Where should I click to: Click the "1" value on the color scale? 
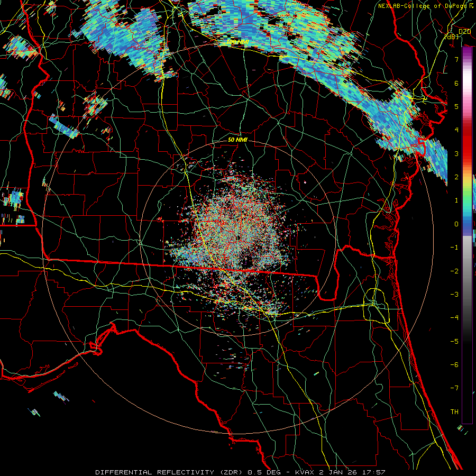456,200
